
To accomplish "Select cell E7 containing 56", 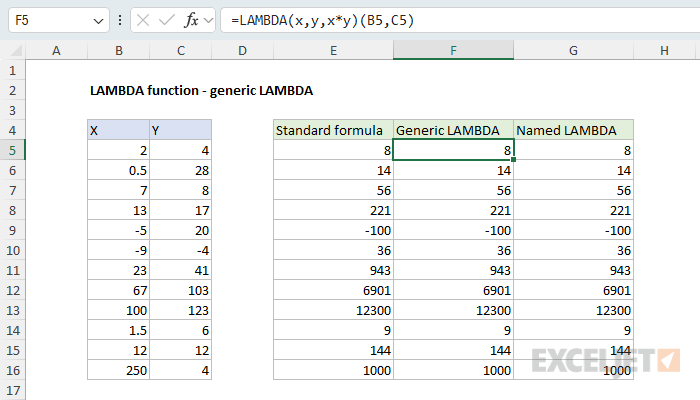I will [x=333, y=191].
